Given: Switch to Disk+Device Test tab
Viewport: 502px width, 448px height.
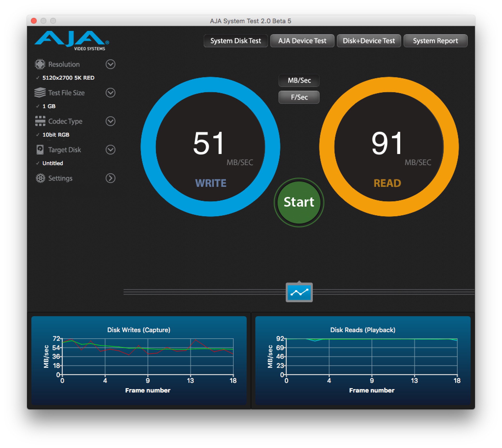Looking at the screenshot, I should coord(369,41).
